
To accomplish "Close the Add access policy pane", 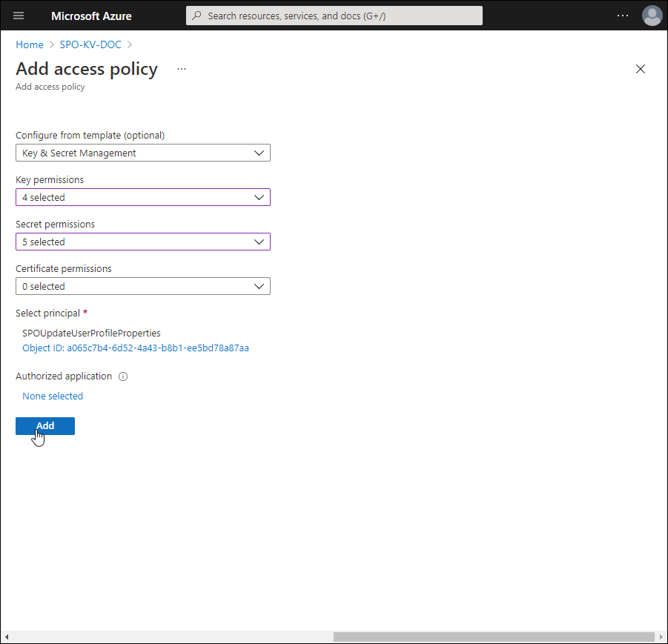I will pyautogui.click(x=641, y=69).
